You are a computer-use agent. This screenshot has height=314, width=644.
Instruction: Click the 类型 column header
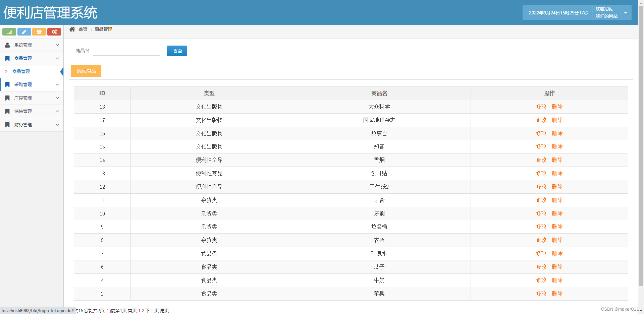[209, 93]
